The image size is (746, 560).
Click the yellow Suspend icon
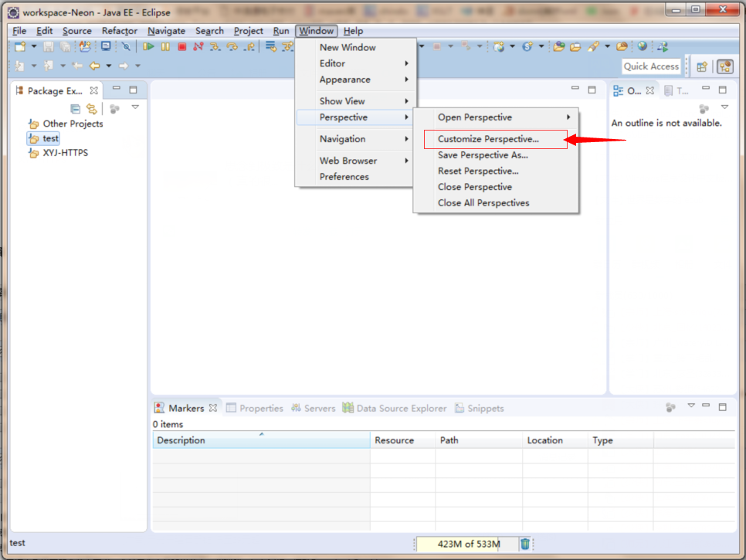click(x=165, y=46)
